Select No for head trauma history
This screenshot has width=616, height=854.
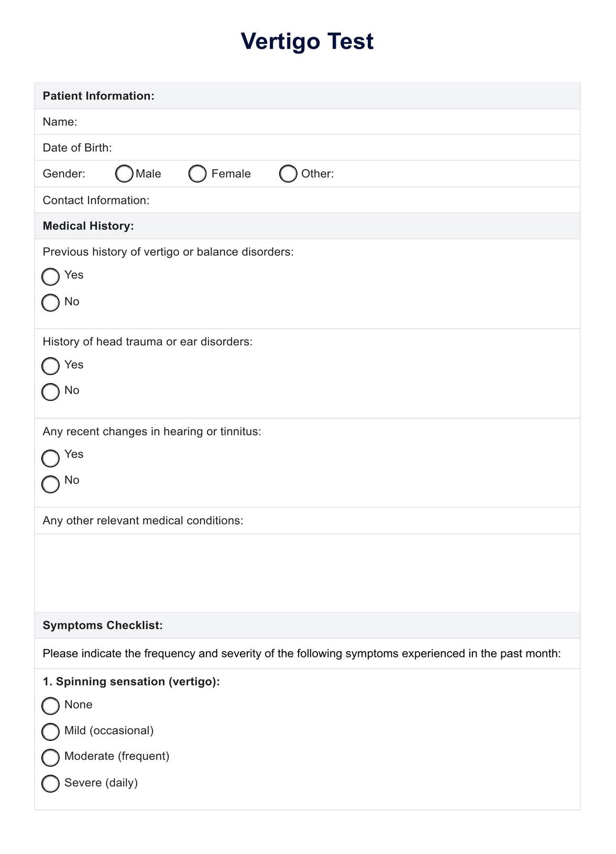point(51,392)
